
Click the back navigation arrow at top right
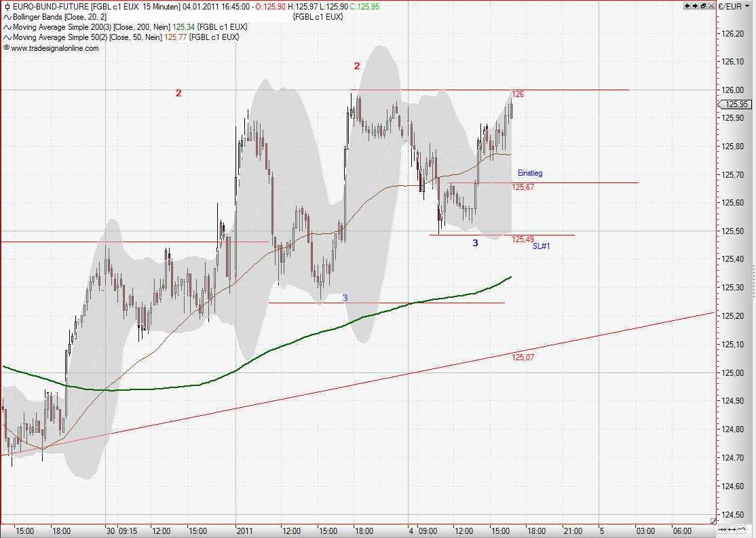point(686,5)
